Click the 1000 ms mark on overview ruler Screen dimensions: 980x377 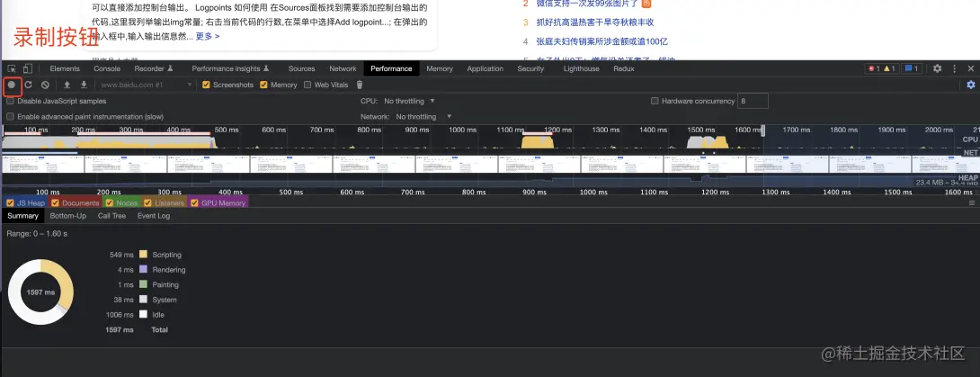(x=462, y=130)
